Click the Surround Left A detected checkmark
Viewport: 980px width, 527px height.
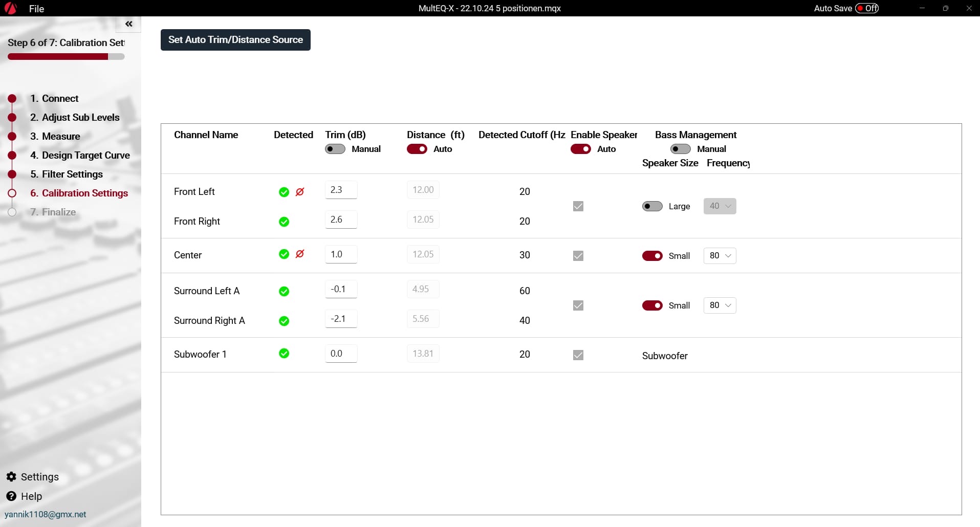pos(284,291)
